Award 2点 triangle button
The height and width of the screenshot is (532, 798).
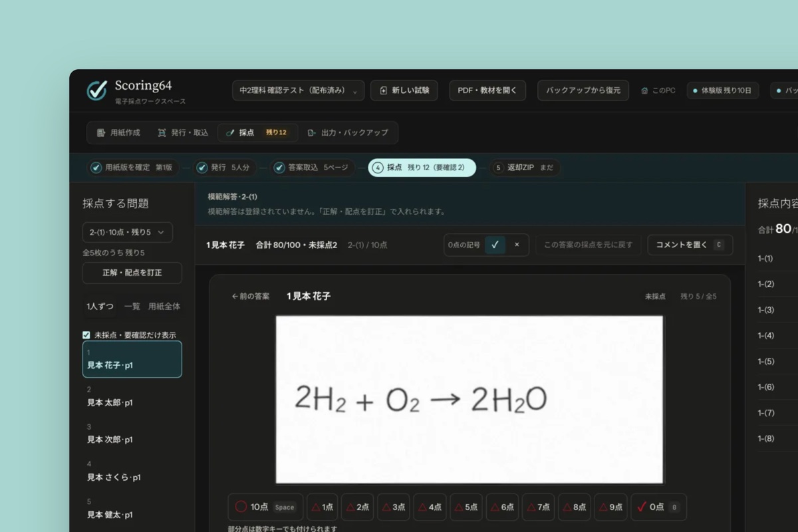coord(358,507)
